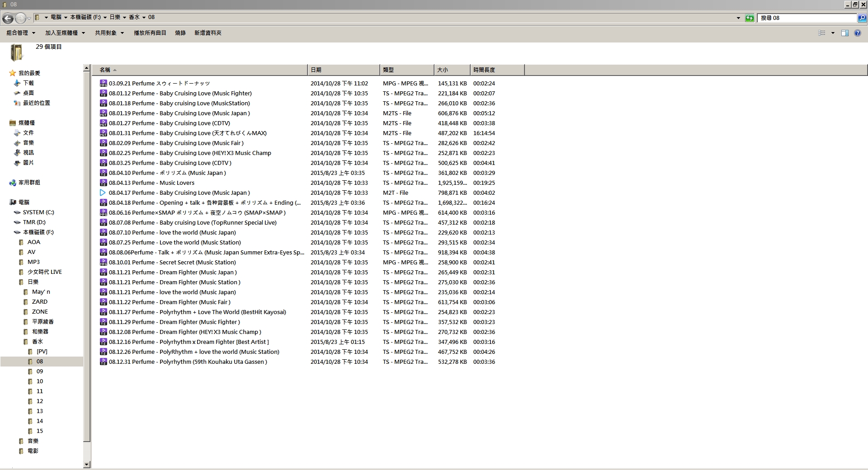The image size is (868, 470).
Task: Click the 音樂 library icon
Action: coord(17,142)
